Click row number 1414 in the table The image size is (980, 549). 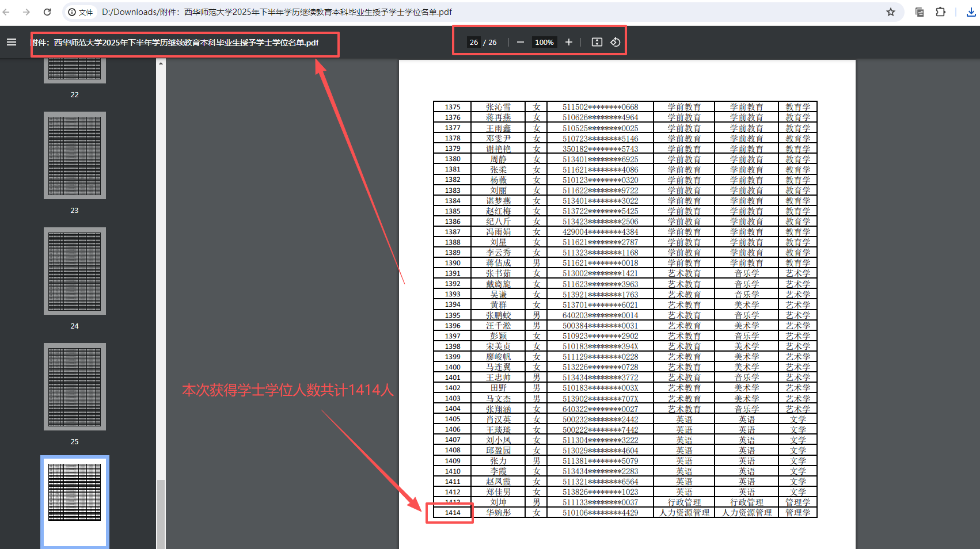pos(453,513)
